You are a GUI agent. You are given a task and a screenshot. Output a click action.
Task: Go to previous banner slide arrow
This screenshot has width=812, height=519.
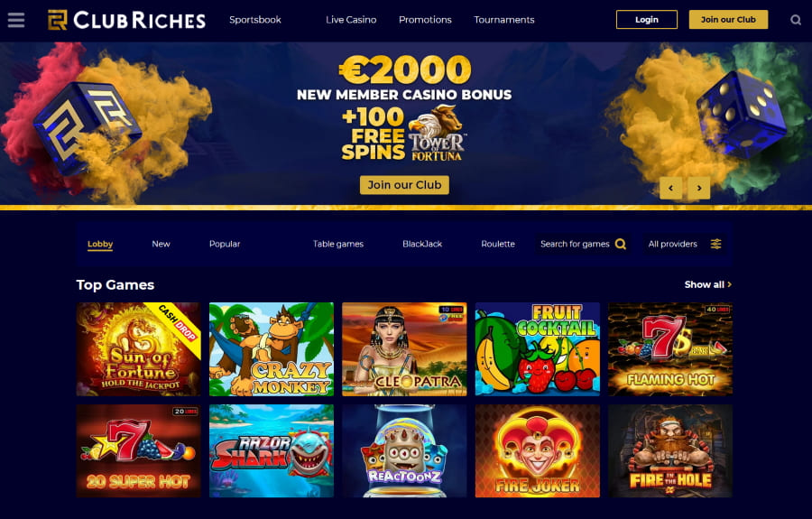(x=670, y=188)
